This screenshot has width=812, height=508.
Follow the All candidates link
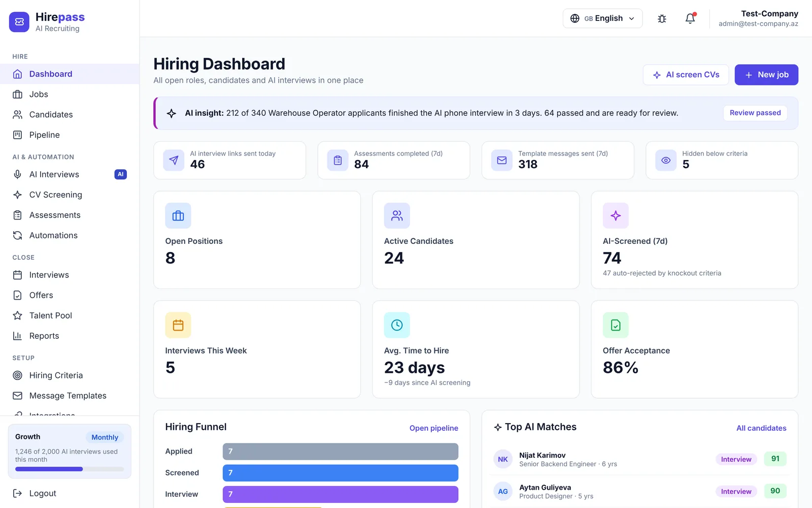click(x=761, y=428)
